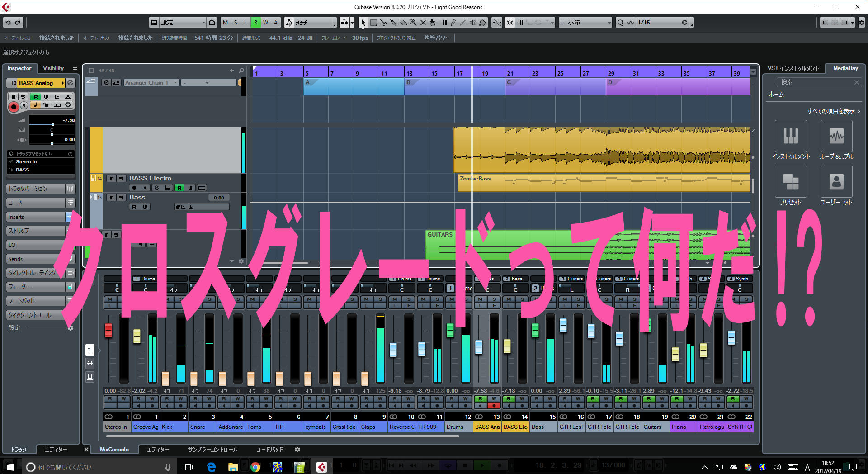Click the find tracks magnifier icon
Viewport: 868px width, 474px height.
point(241,71)
